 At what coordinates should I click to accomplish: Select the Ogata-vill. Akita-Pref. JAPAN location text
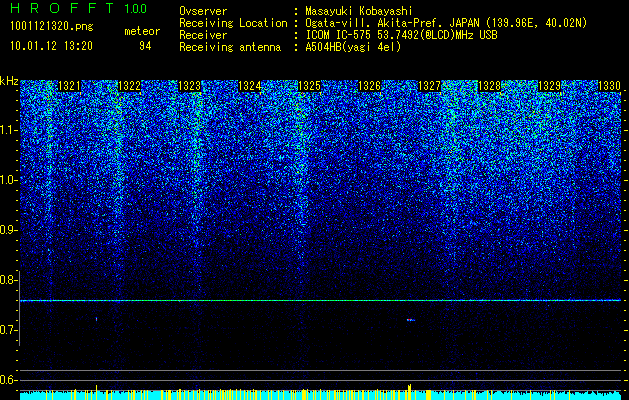click(446, 23)
